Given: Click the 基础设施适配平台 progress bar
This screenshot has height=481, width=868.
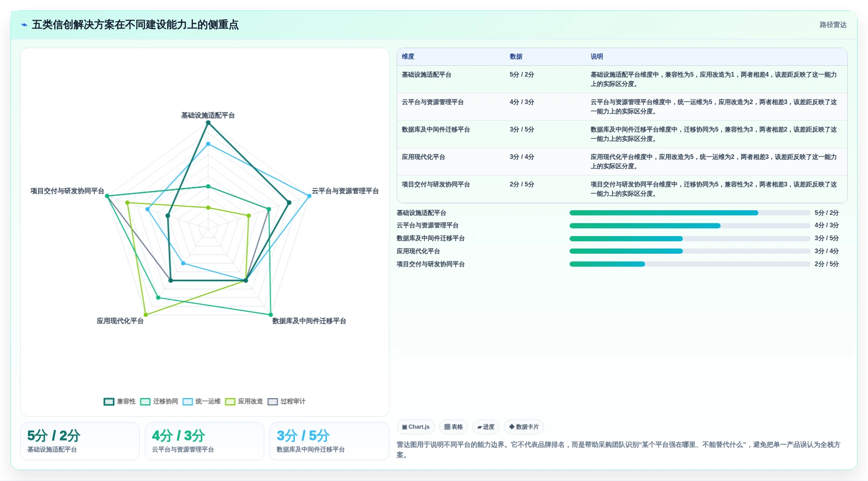Looking at the screenshot, I should coord(690,213).
